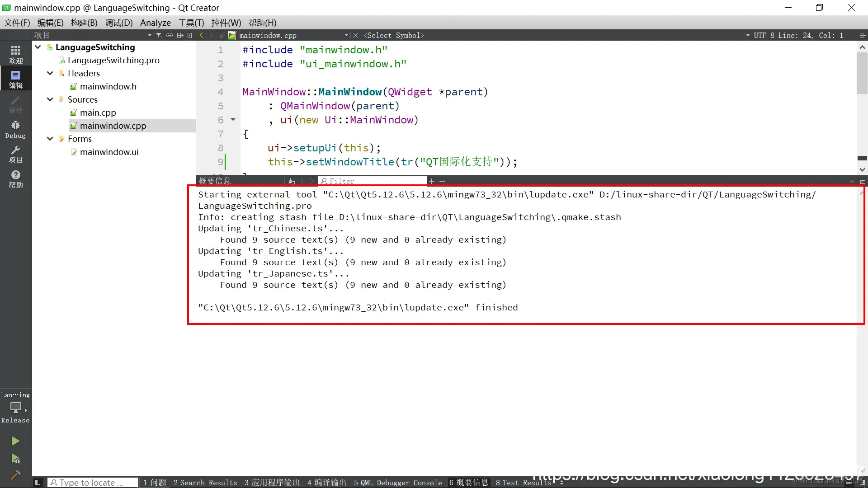The width and height of the screenshot is (868, 488).
Task: Collapse the Headers folder
Action: pos(50,73)
